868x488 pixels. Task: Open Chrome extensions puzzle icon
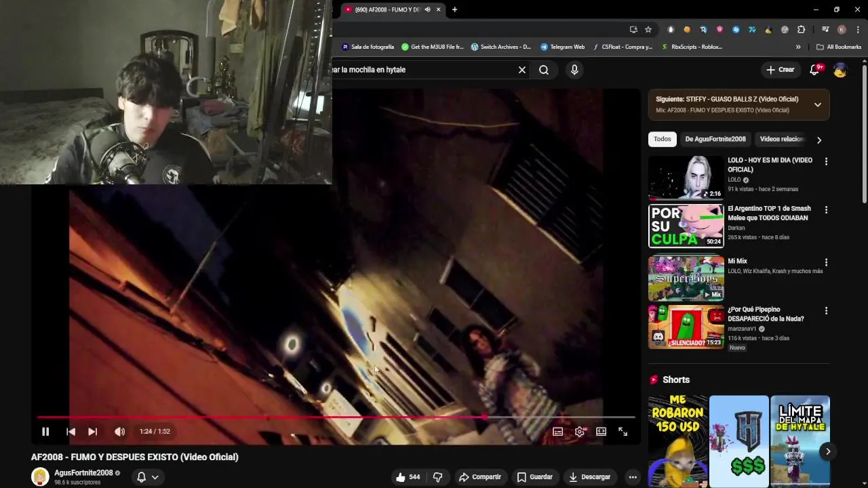click(801, 29)
